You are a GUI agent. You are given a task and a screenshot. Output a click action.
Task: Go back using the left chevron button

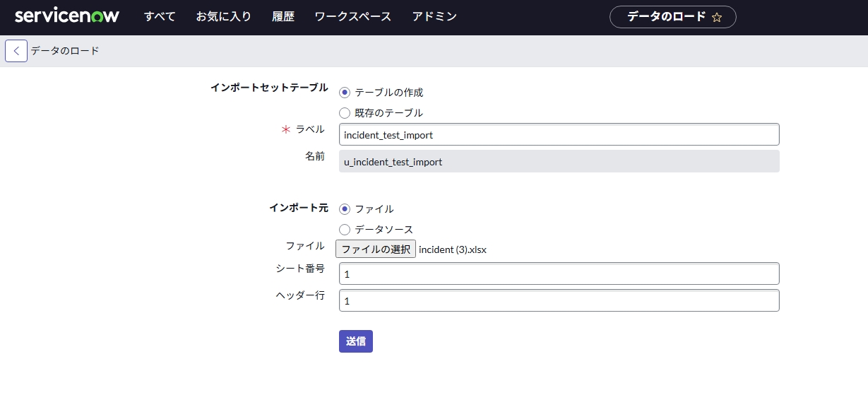tap(16, 51)
